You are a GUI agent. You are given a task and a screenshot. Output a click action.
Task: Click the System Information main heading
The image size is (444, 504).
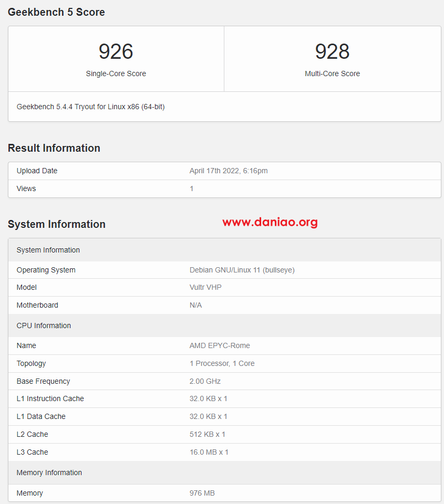[57, 224]
